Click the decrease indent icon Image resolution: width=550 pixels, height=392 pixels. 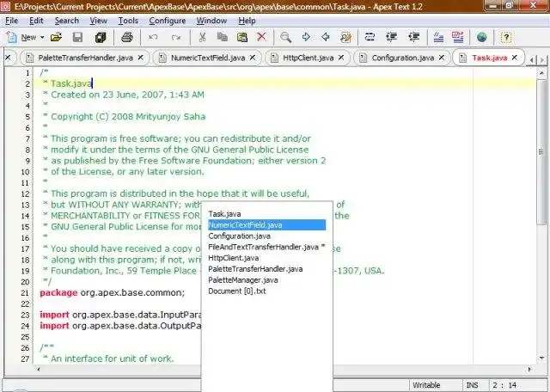pyautogui.click(x=414, y=37)
